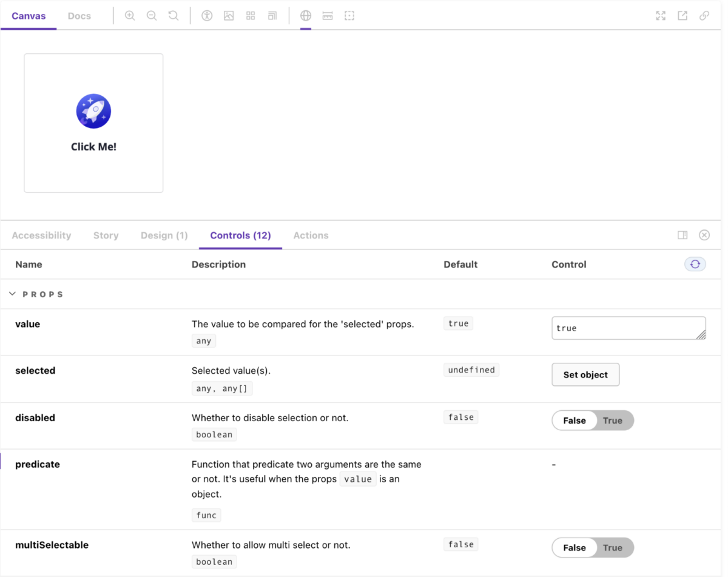Edit the value control input field

point(629,328)
